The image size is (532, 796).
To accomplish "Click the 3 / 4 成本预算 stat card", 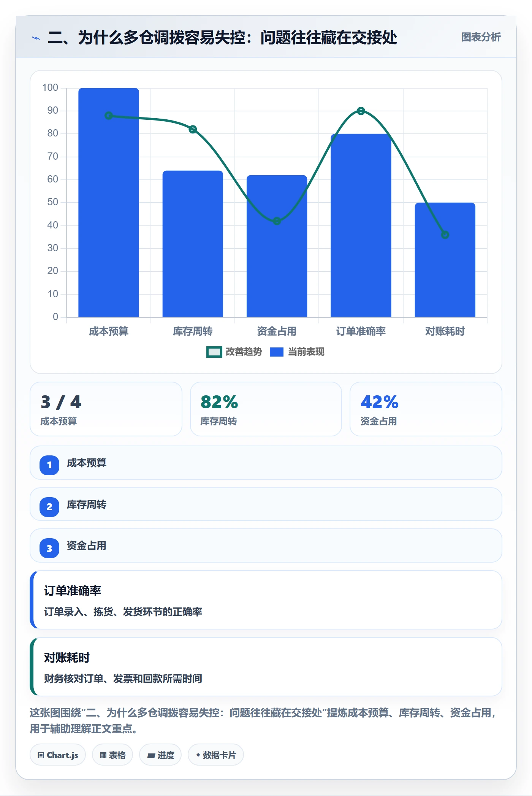I will click(x=106, y=409).
